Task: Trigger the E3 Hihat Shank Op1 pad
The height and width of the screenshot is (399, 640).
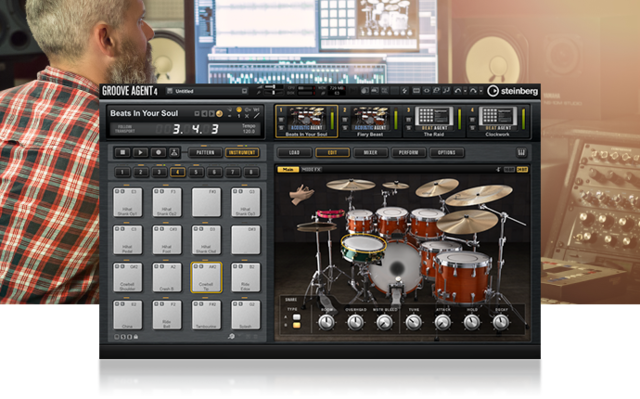Action: [127, 202]
